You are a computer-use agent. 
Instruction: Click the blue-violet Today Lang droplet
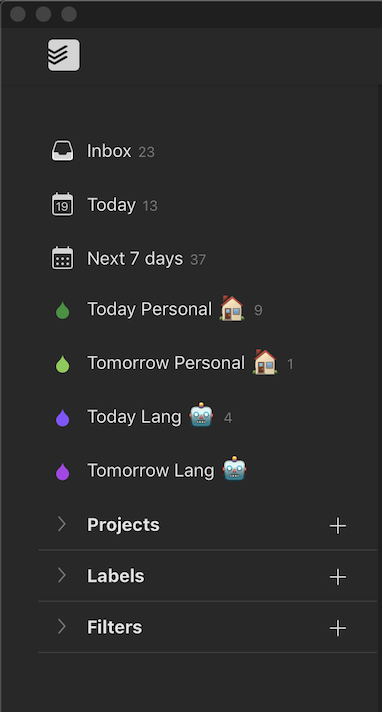coord(63,418)
